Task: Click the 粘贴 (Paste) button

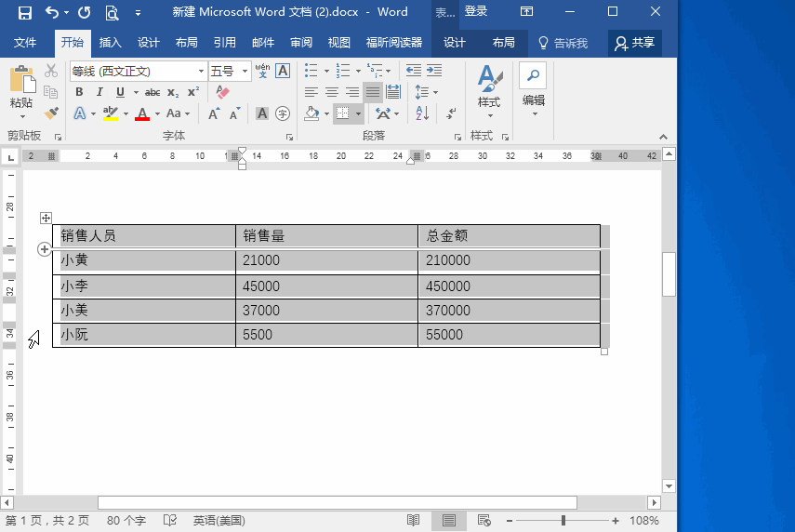Action: pos(21,91)
